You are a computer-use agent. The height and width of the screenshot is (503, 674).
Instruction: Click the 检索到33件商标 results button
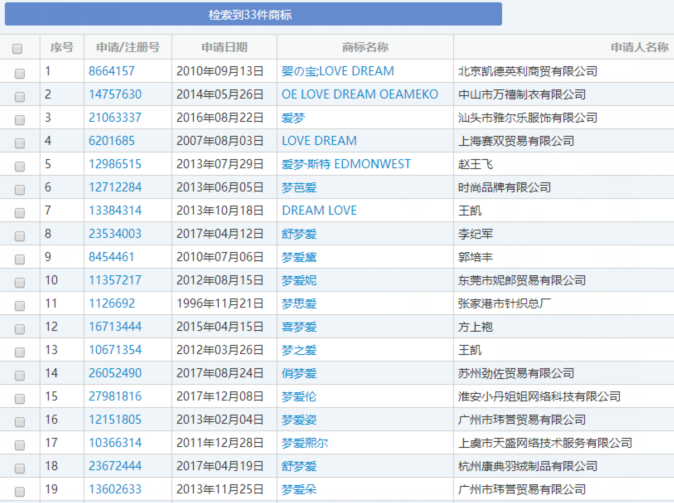point(253,15)
